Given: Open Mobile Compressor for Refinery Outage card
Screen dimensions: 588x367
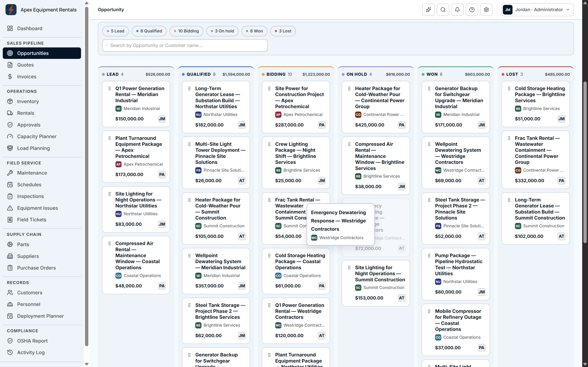Looking at the screenshot, I should click(456, 330).
